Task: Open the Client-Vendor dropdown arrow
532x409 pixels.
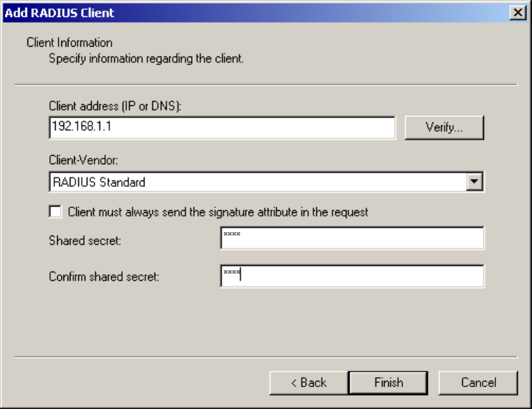Action: pyautogui.click(x=474, y=182)
